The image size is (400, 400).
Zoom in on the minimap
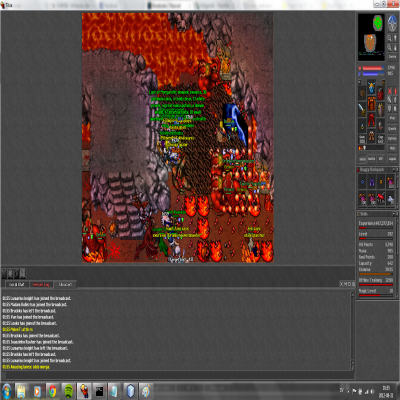pos(389,38)
